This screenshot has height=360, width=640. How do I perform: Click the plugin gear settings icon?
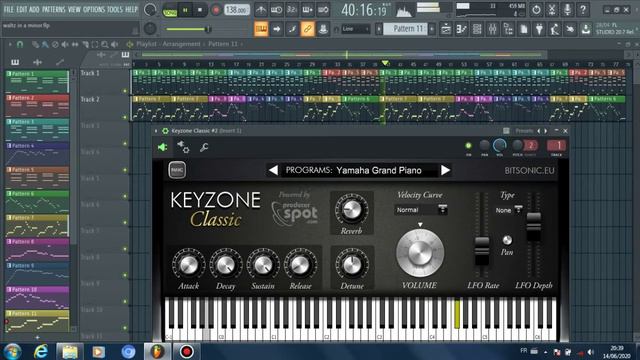point(165,131)
